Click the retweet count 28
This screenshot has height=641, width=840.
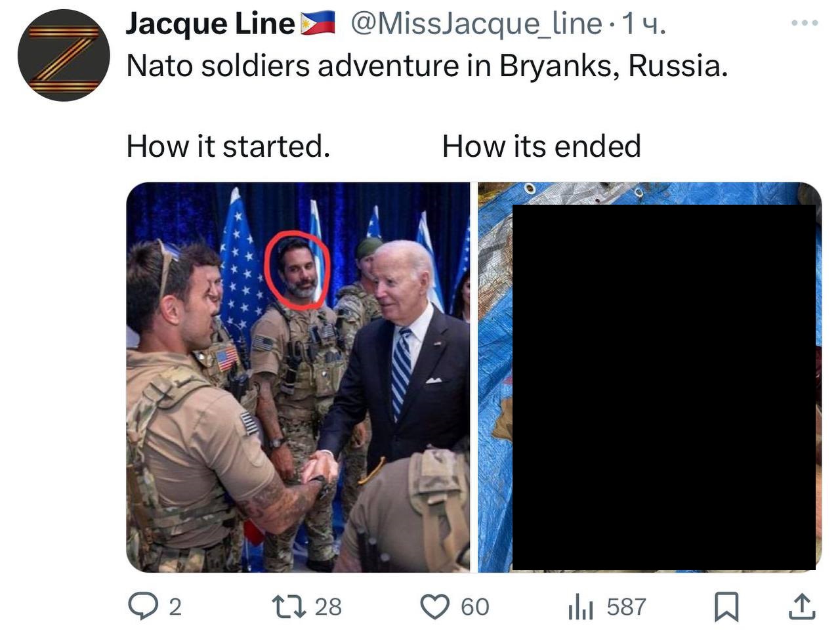pyautogui.click(x=328, y=607)
